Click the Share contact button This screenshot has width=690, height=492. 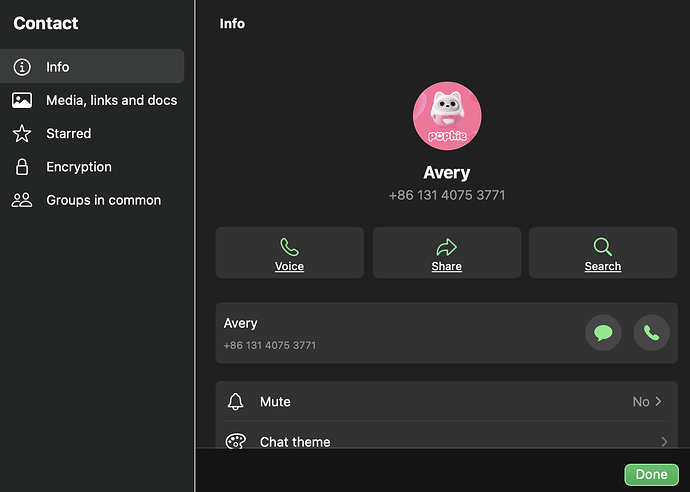coord(447,253)
